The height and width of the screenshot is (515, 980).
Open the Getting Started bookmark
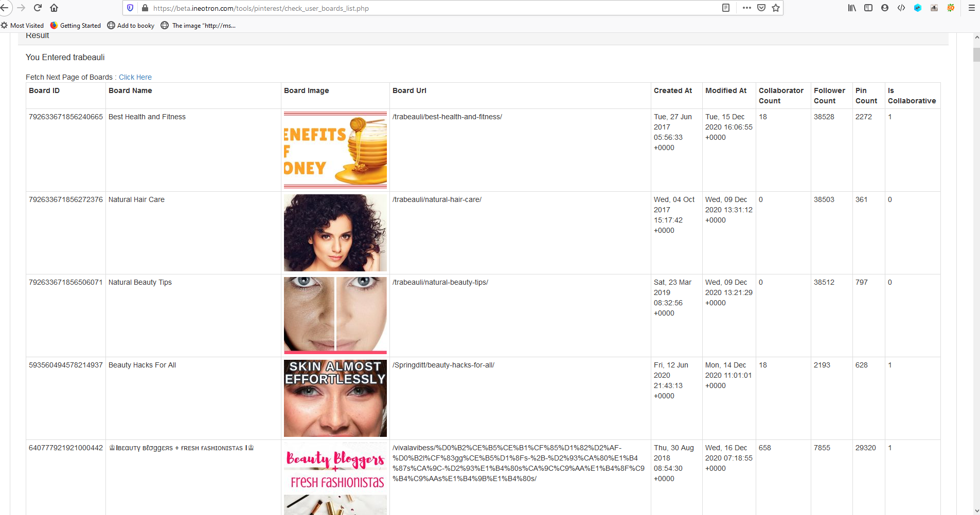[76, 25]
